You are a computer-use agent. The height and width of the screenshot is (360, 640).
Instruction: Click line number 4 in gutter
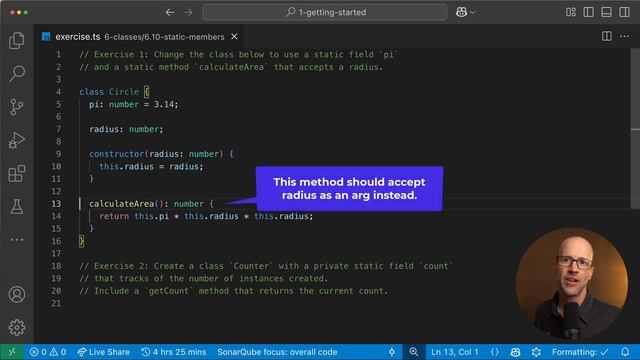(58, 92)
